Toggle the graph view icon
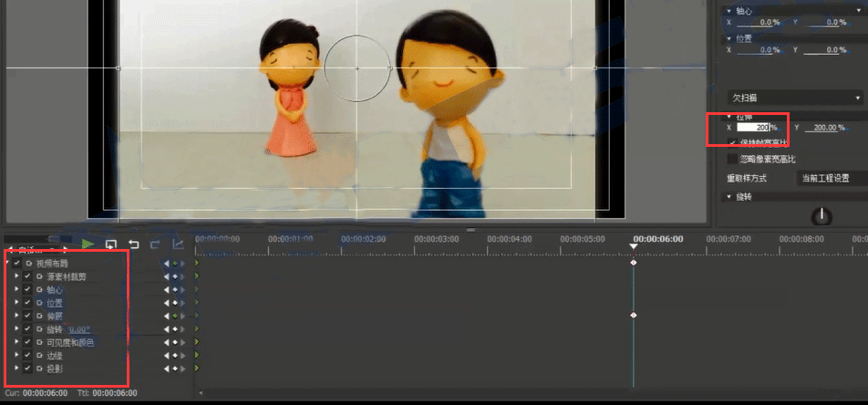The width and height of the screenshot is (868, 405). 178,244
